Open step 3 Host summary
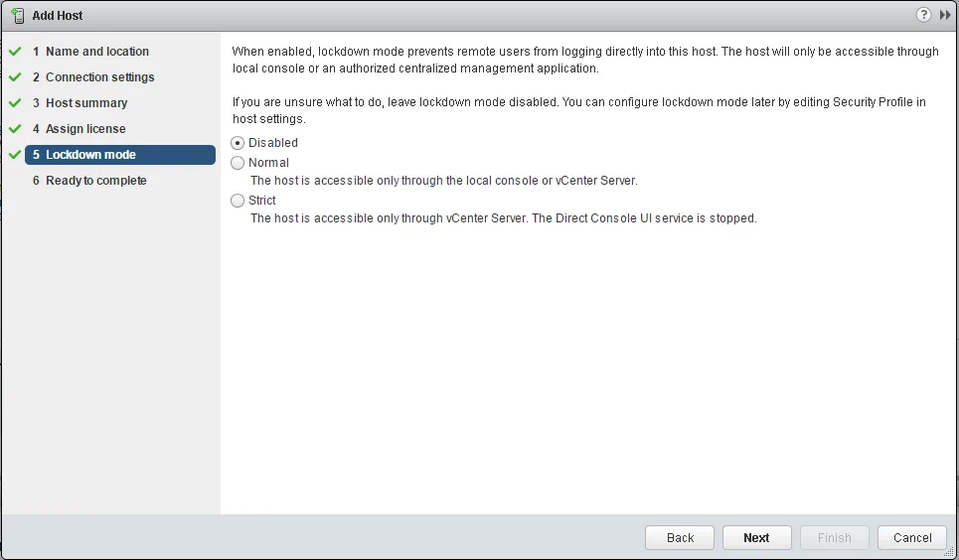 [85, 103]
